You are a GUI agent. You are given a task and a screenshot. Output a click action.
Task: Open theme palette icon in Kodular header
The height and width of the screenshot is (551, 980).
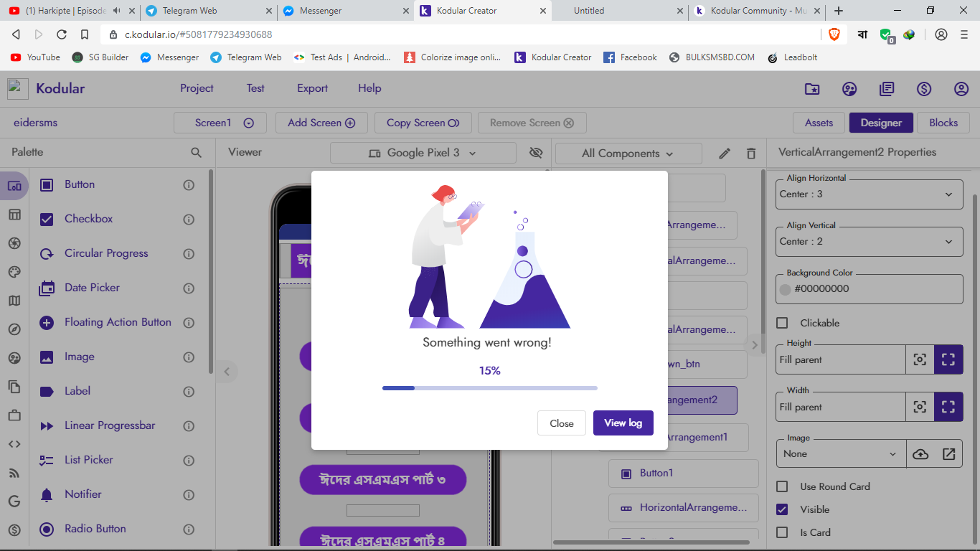[x=849, y=89]
